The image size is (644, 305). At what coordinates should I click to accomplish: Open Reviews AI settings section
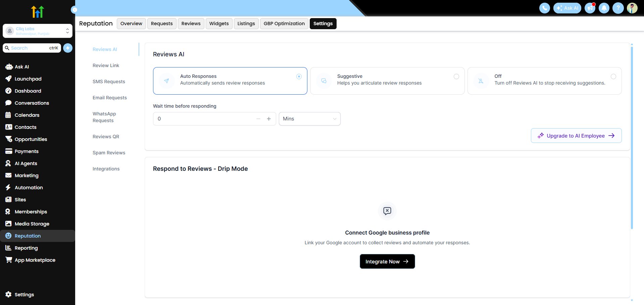coord(105,49)
